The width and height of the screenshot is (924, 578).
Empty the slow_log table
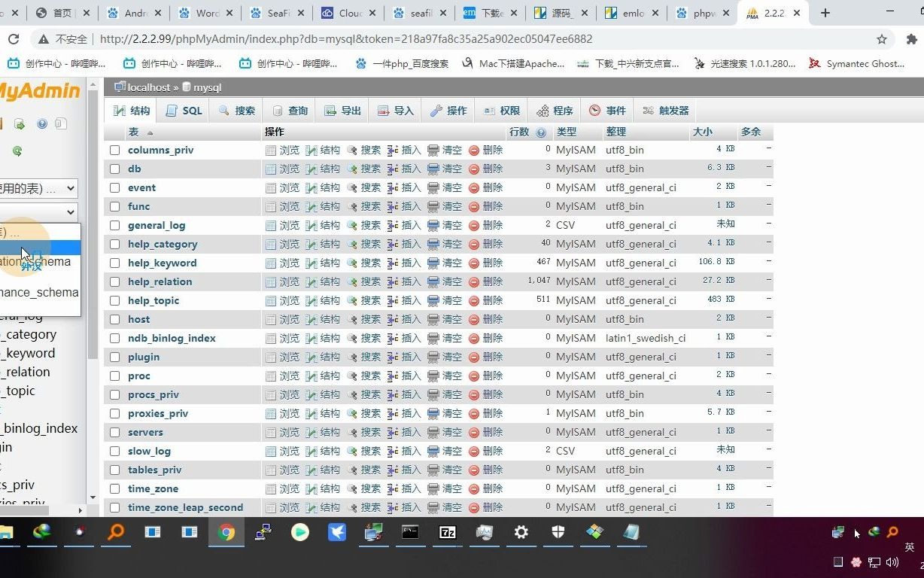tap(445, 451)
